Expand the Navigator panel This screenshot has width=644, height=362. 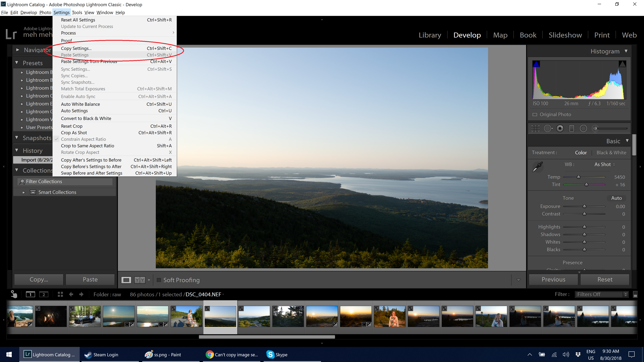tap(17, 50)
